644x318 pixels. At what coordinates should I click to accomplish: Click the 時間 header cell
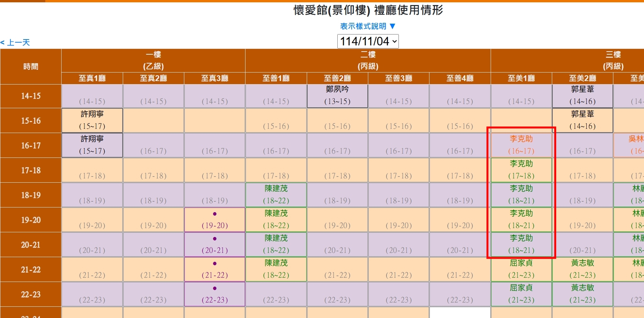coord(31,66)
